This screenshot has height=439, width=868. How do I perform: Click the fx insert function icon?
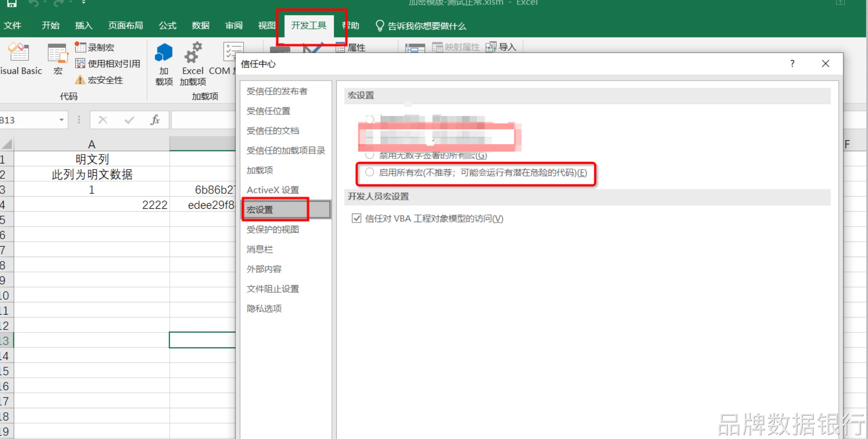pos(155,120)
